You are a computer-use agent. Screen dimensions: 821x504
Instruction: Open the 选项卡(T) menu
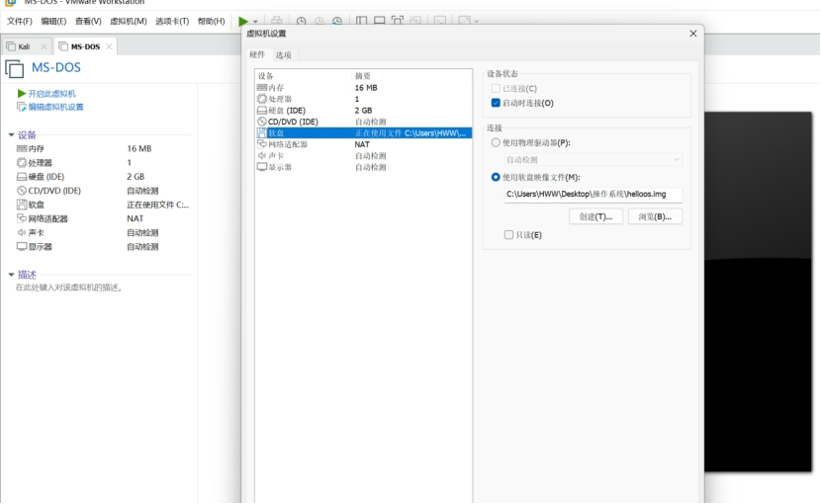172,21
